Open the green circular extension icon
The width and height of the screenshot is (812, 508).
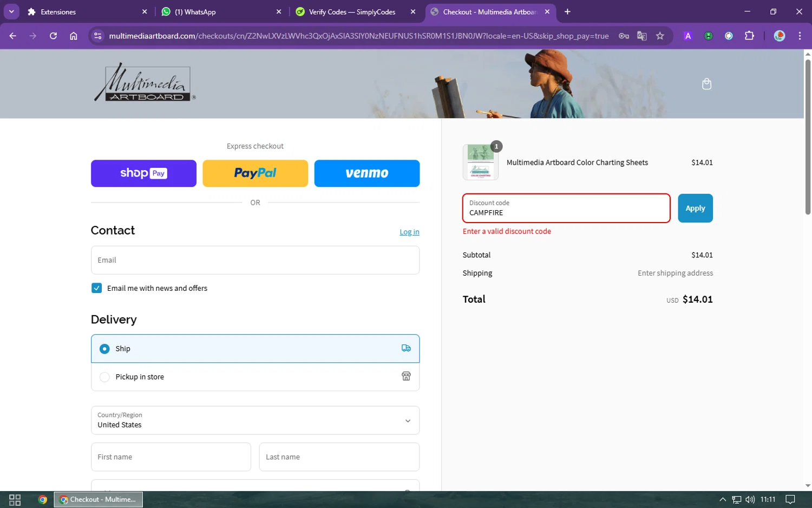[708, 36]
